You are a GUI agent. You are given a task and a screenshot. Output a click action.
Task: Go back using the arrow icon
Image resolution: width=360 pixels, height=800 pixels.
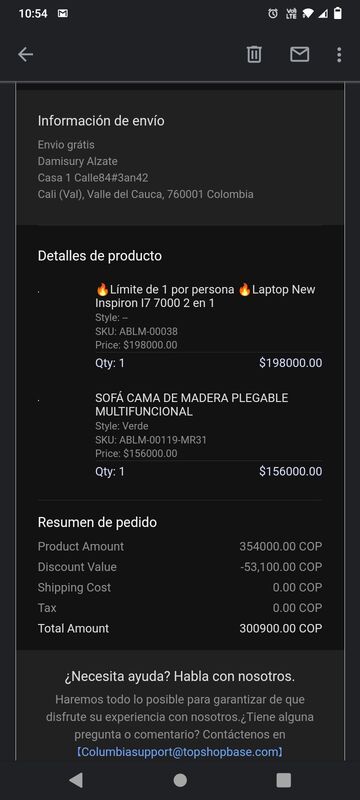[x=25, y=55]
